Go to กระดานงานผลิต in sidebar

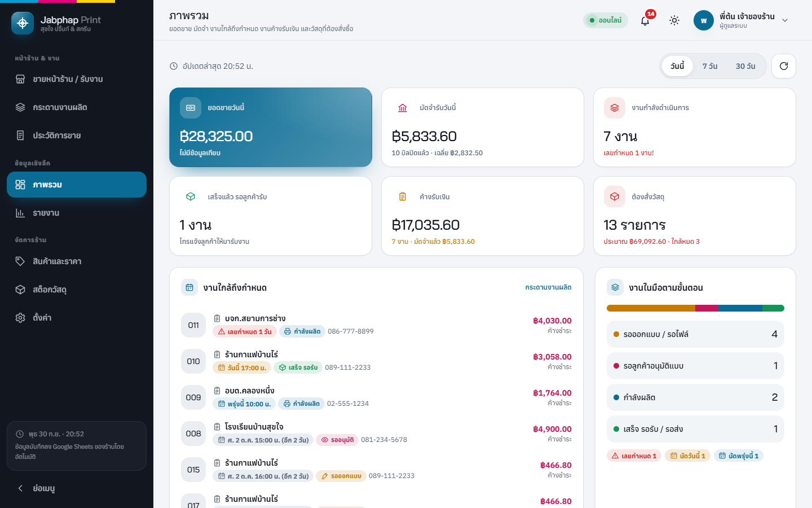(77, 107)
